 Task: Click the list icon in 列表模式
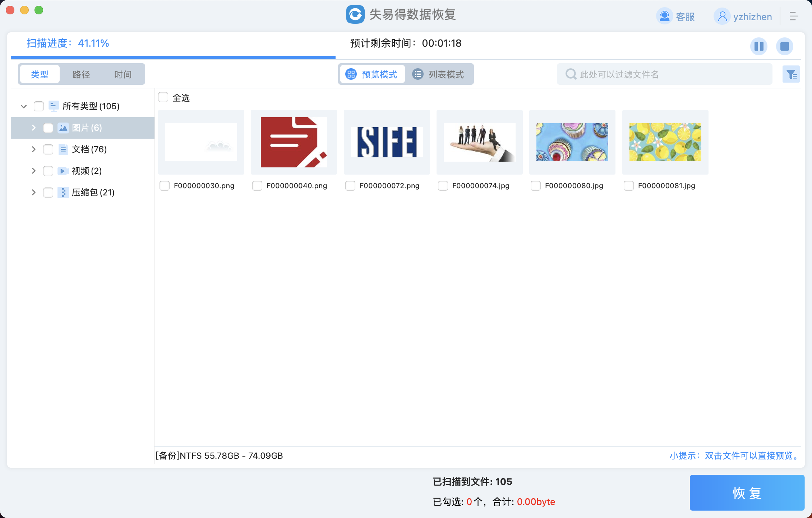click(x=417, y=74)
